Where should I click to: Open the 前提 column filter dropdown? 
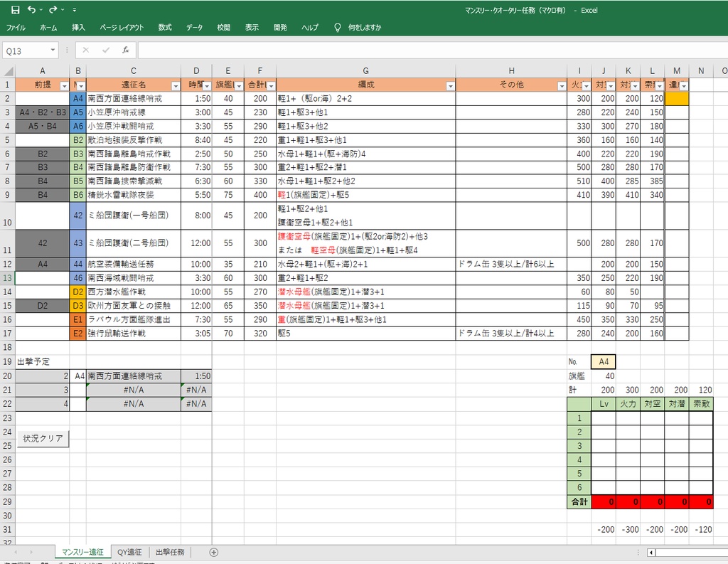point(64,86)
